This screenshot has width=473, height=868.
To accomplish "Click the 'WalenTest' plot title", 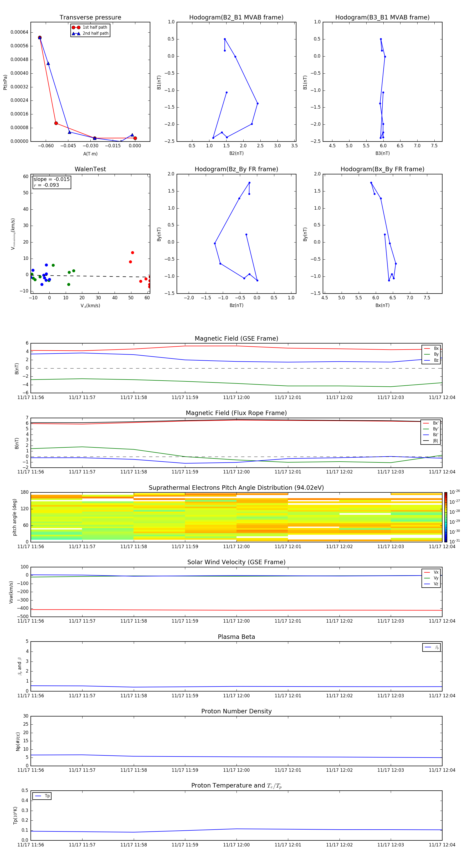I will (x=90, y=169).
